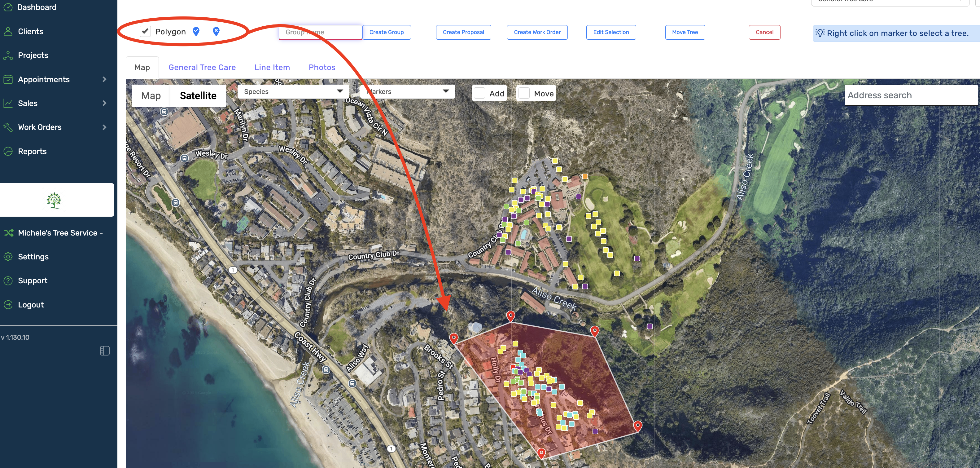Click the Settings gear icon
The width and height of the screenshot is (980, 468).
point(8,257)
